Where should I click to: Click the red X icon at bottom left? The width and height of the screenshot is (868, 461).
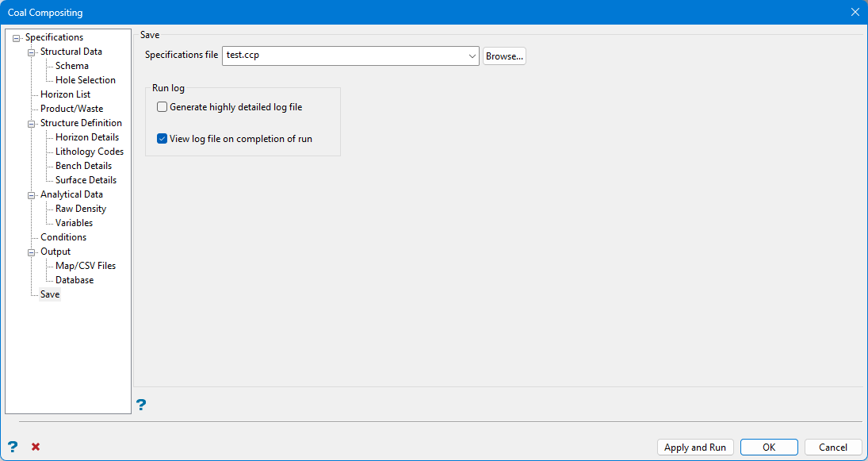point(36,447)
